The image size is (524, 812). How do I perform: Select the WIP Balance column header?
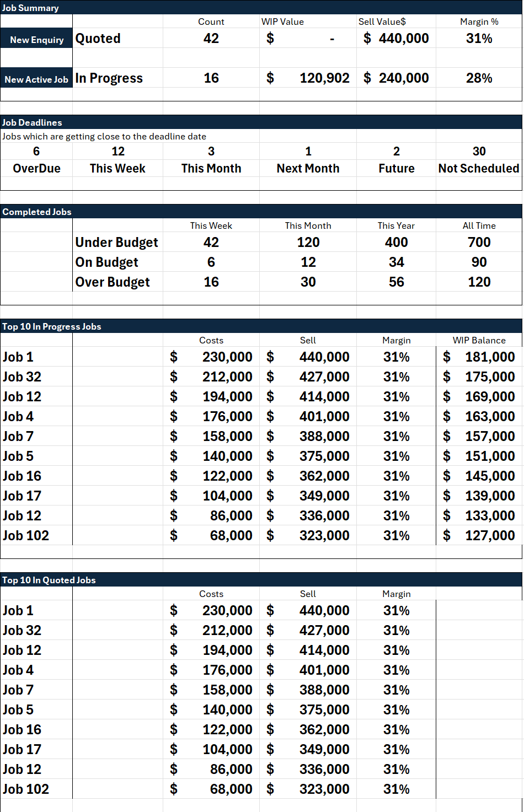pos(479,340)
